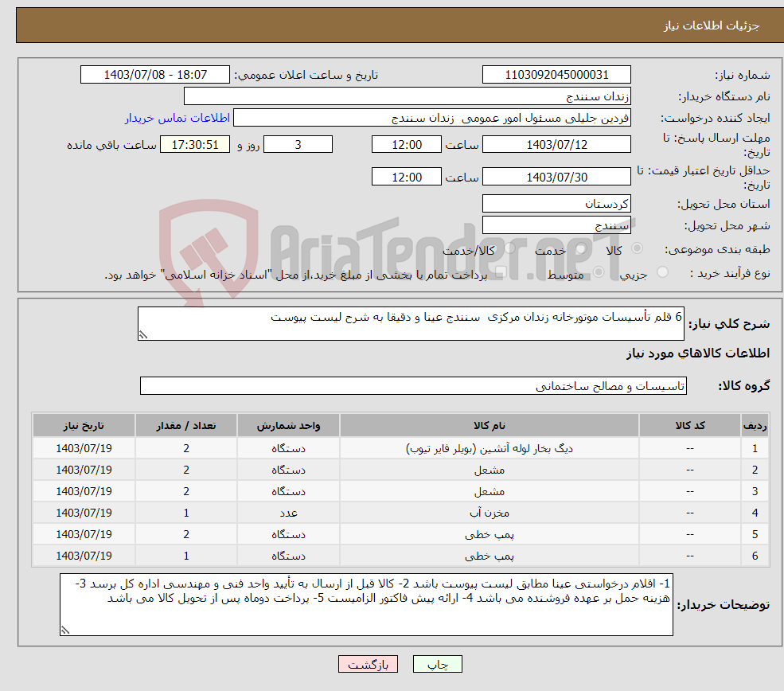Click quantity cell of row 6
This screenshot has height=691, width=784.
point(186,556)
